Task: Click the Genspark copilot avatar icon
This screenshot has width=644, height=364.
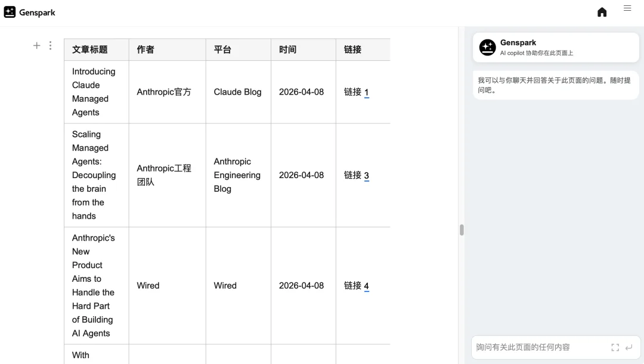Action: [x=488, y=48]
